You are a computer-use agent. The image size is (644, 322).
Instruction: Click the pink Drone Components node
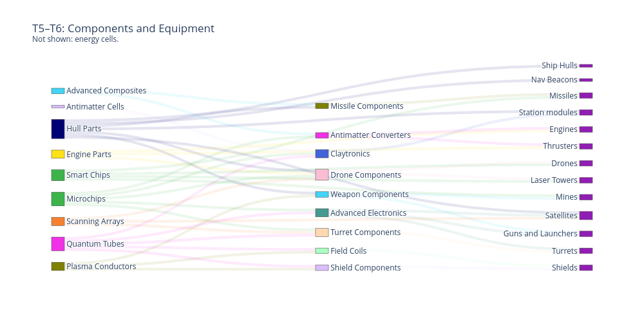(x=322, y=175)
